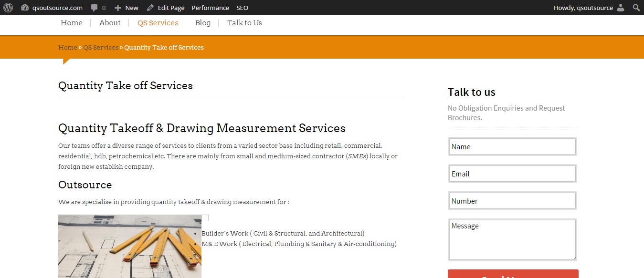This screenshot has height=278, width=644.
Task: Select the About navigation item
Action: (x=109, y=22)
